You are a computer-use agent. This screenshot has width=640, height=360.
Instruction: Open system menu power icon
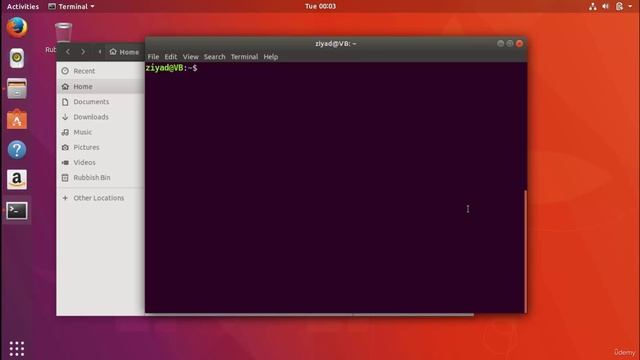pyautogui.click(x=620, y=6)
